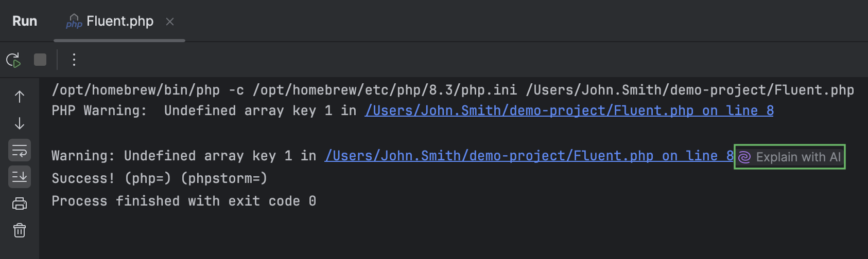
Task: Toggle Soft-Wrap for console output
Action: (x=20, y=151)
